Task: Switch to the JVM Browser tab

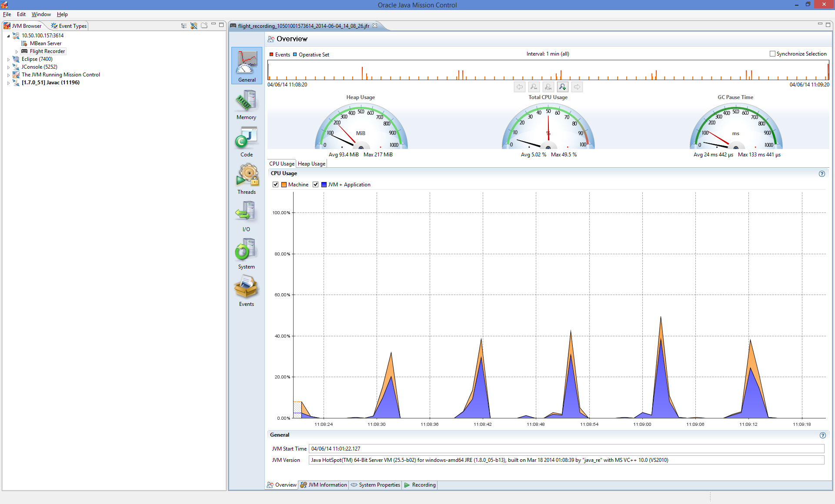Action: (x=23, y=26)
